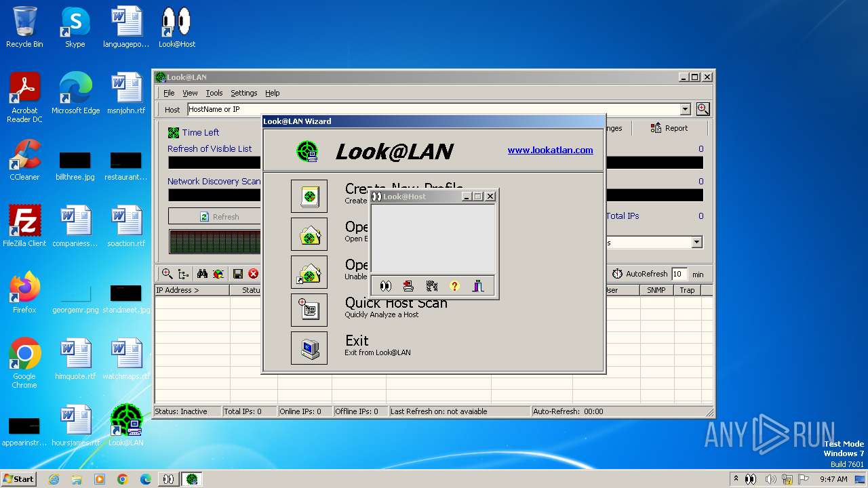Click the Exit label in wizard
The width and height of the screenshot is (868, 488).
point(357,341)
